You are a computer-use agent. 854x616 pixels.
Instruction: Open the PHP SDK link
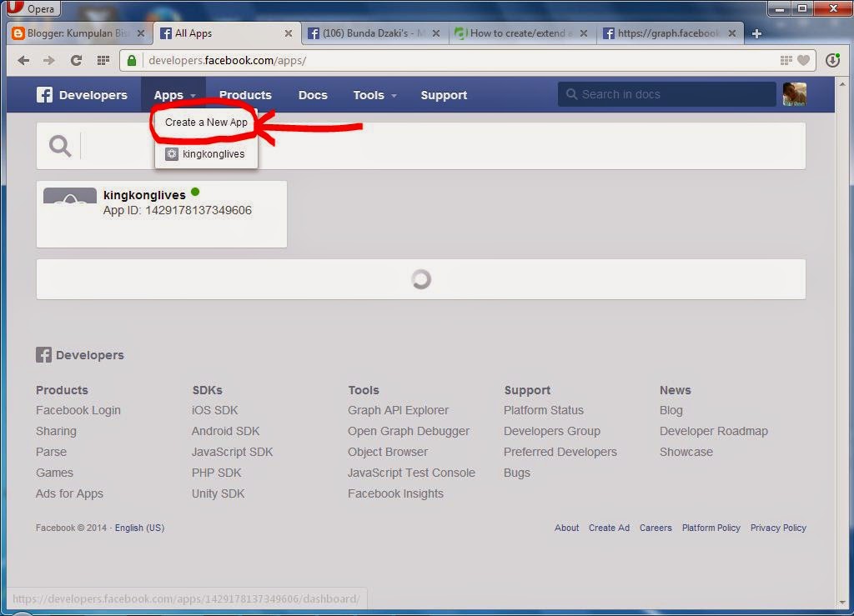coord(216,473)
